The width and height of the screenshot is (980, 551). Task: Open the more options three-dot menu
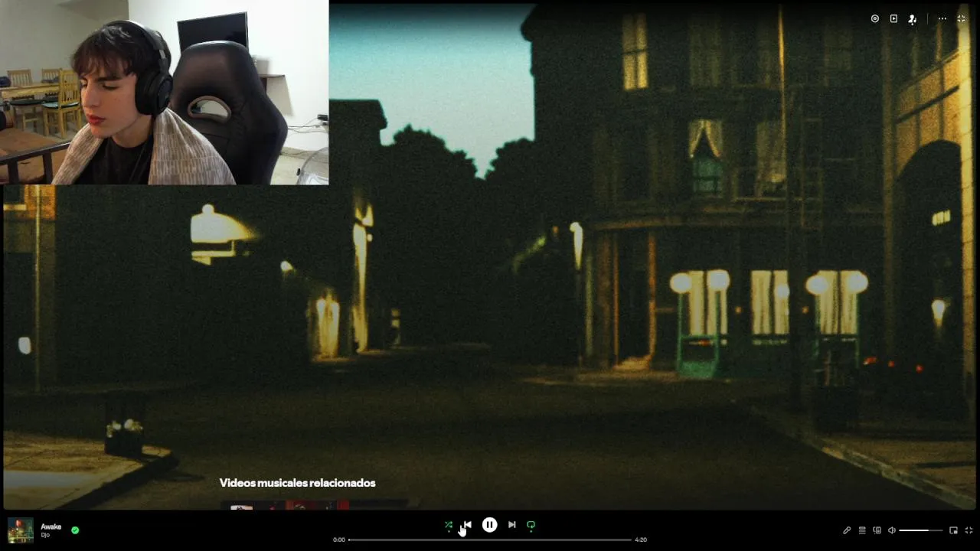click(942, 18)
